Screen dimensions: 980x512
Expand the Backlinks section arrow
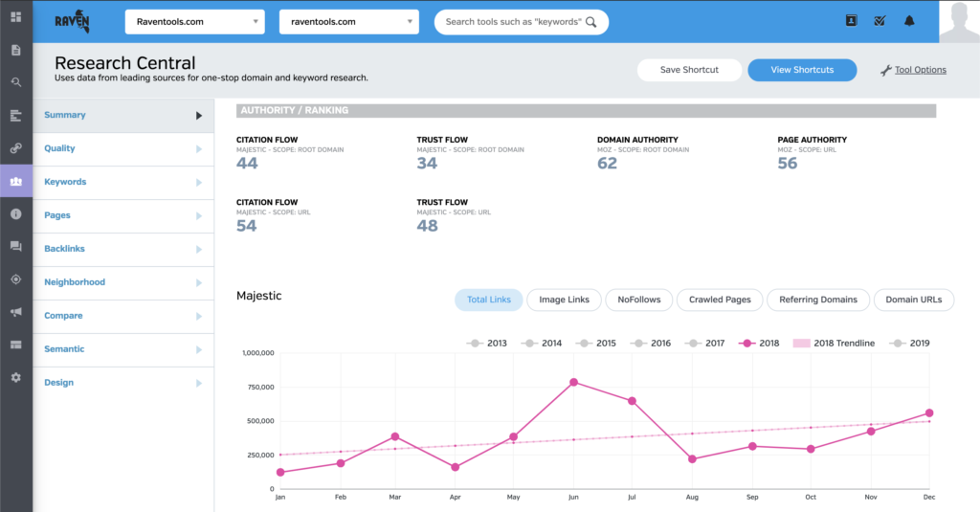199,250
